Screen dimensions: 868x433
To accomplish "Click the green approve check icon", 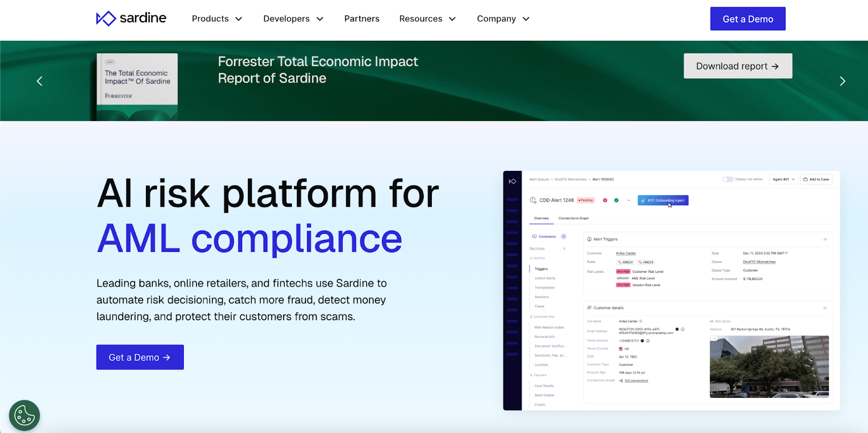I will click(x=616, y=200).
